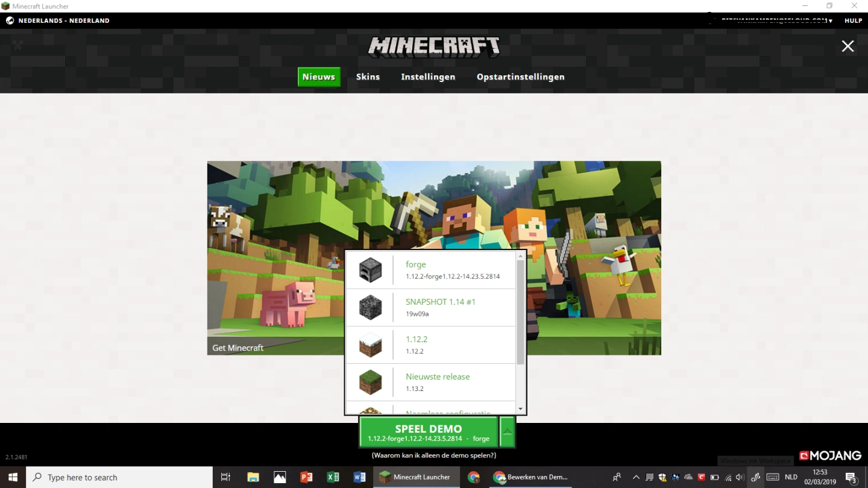This screenshot has height=488, width=868.
Task: Open the Windows Start menu
Action: coord(13,477)
